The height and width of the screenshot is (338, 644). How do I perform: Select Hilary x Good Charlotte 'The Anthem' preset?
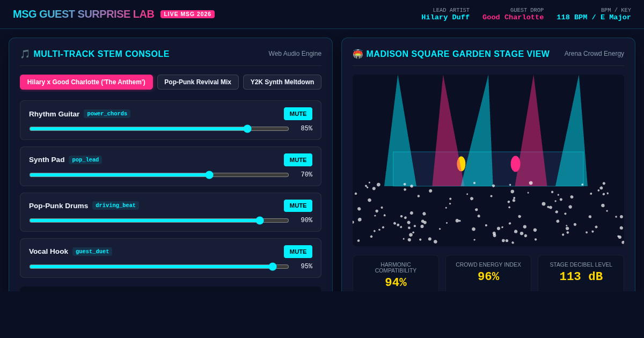[86, 82]
